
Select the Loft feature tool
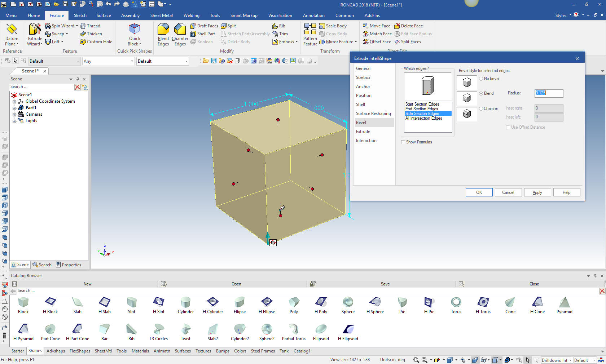click(54, 42)
